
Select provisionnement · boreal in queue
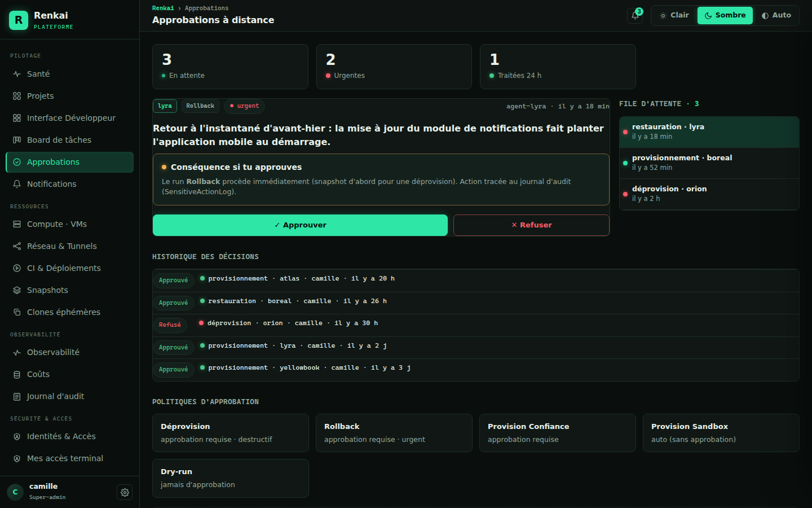click(x=709, y=163)
